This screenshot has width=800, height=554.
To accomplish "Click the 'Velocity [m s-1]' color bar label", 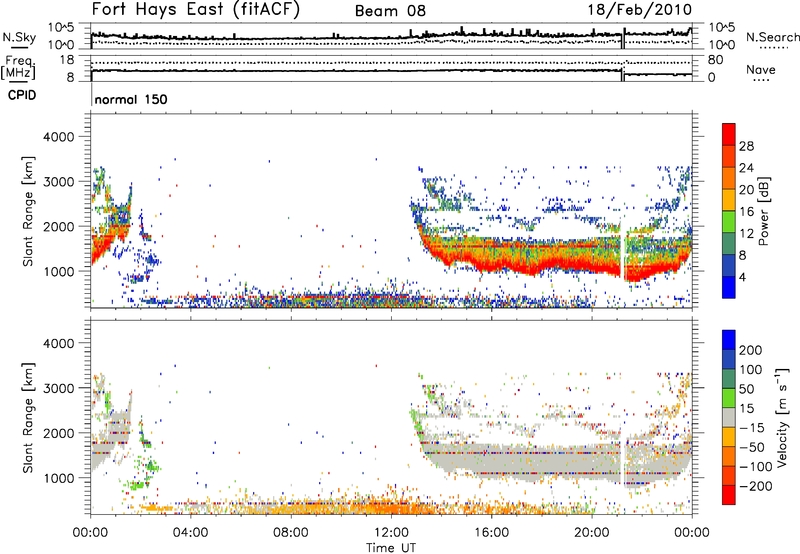I will pyautogui.click(x=782, y=417).
